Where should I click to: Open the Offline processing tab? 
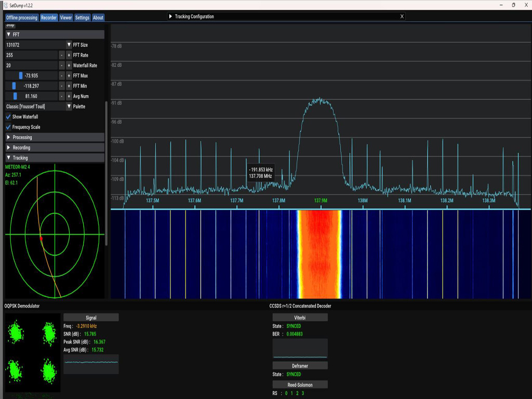(x=22, y=18)
